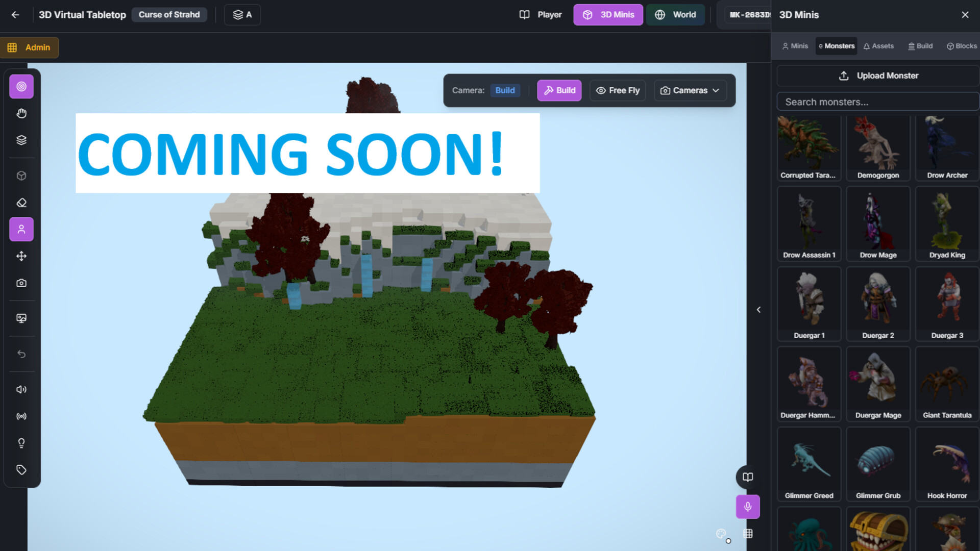The image size is (980, 551).
Task: Select the Duergar 3 monster
Action: (x=947, y=304)
